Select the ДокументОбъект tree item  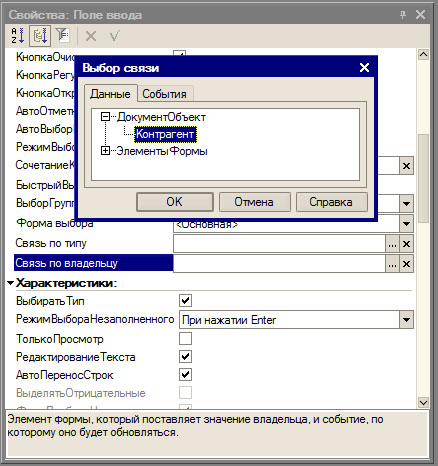pyautogui.click(x=161, y=117)
